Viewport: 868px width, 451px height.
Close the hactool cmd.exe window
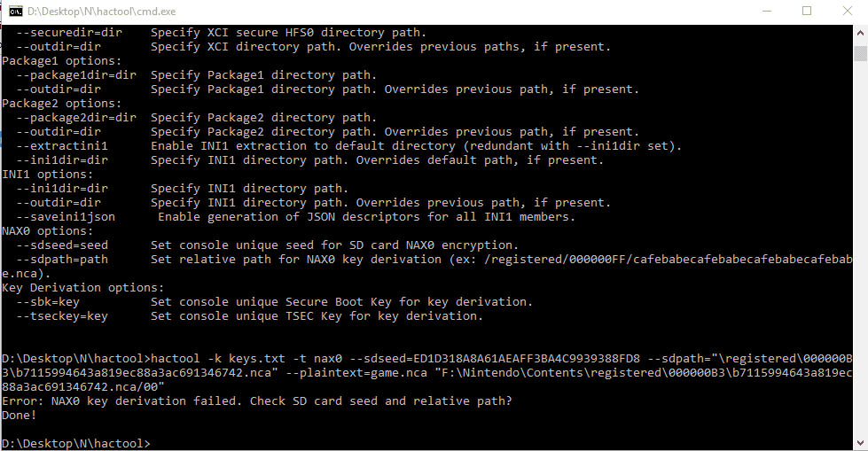point(847,11)
